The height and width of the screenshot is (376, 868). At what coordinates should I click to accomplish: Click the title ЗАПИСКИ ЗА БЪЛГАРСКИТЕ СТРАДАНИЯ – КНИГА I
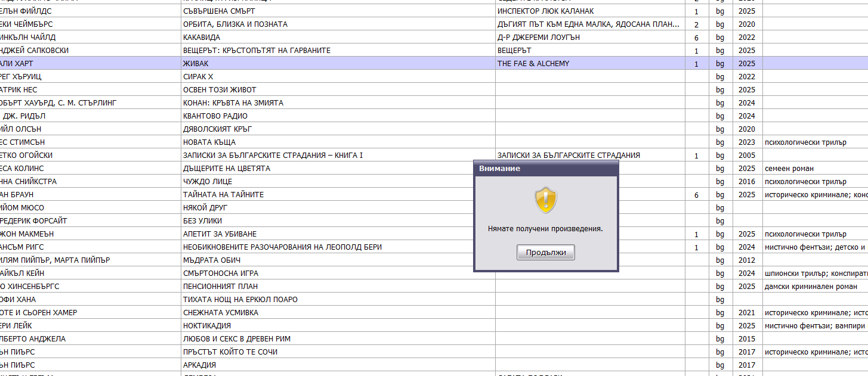pos(273,156)
